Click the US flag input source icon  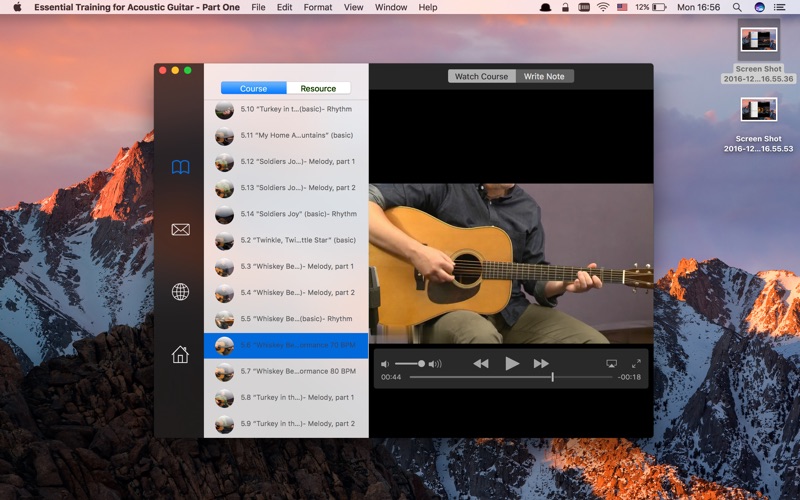point(622,7)
